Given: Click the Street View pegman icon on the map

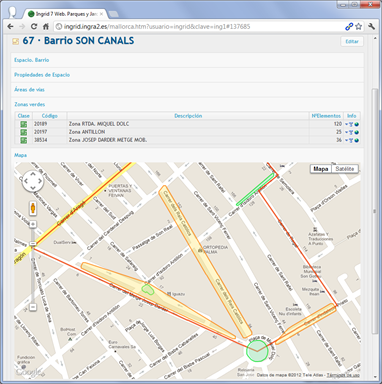Looking at the screenshot, I should (x=33, y=208).
